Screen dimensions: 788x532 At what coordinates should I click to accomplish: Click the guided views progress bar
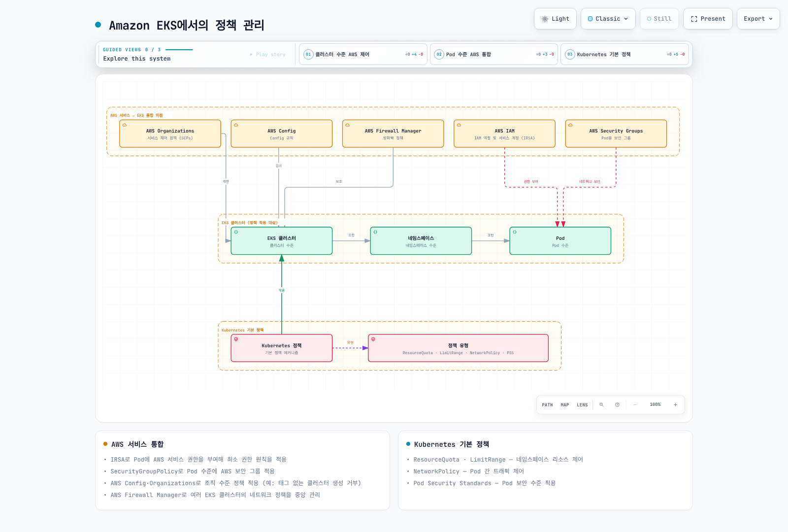click(x=179, y=50)
